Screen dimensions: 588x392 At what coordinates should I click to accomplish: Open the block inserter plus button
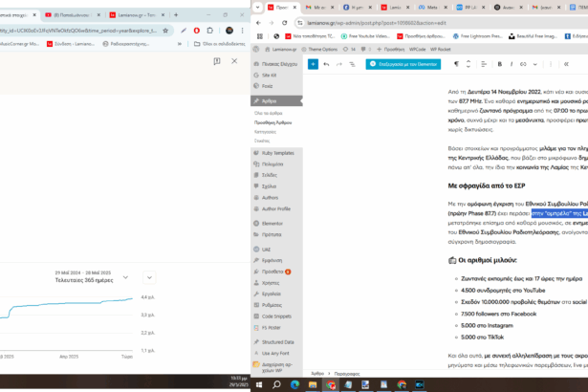[x=312, y=64]
